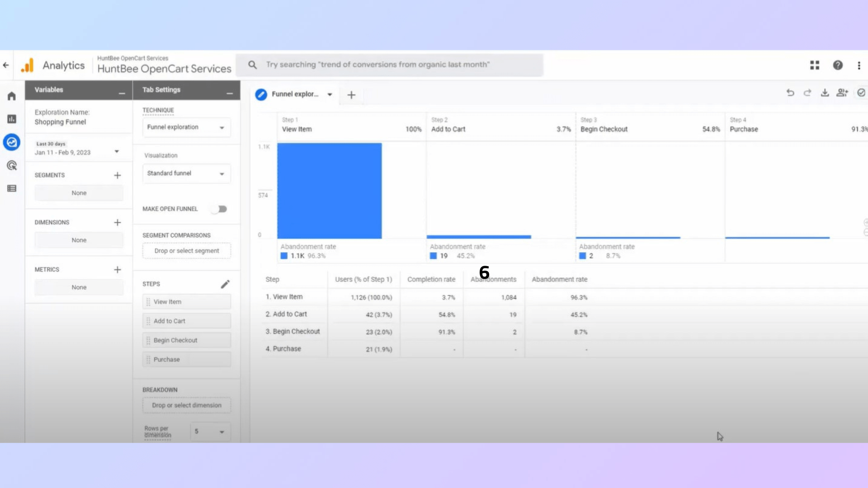This screenshot has width=868, height=488.
Task: Select the Funnel exploration tab
Action: coord(295,94)
